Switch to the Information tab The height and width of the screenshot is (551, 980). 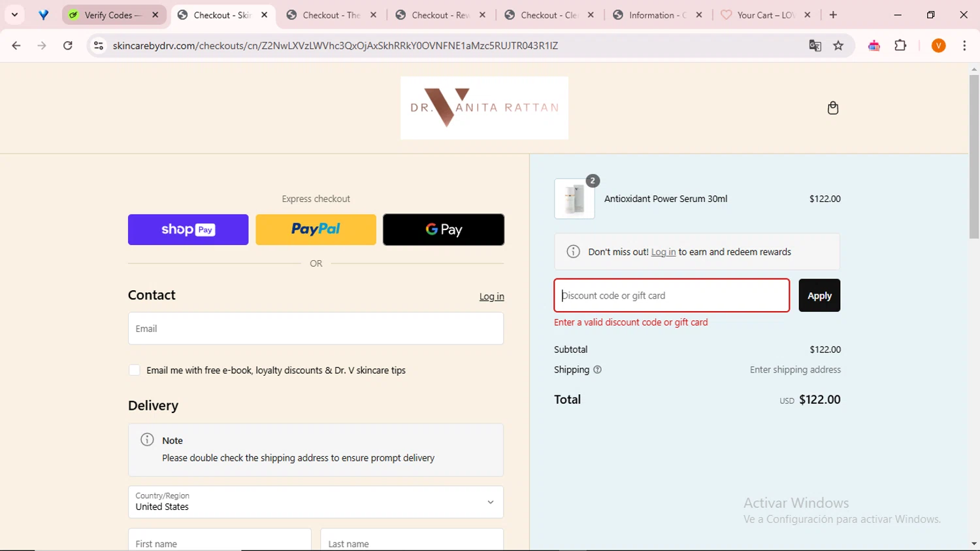point(659,15)
